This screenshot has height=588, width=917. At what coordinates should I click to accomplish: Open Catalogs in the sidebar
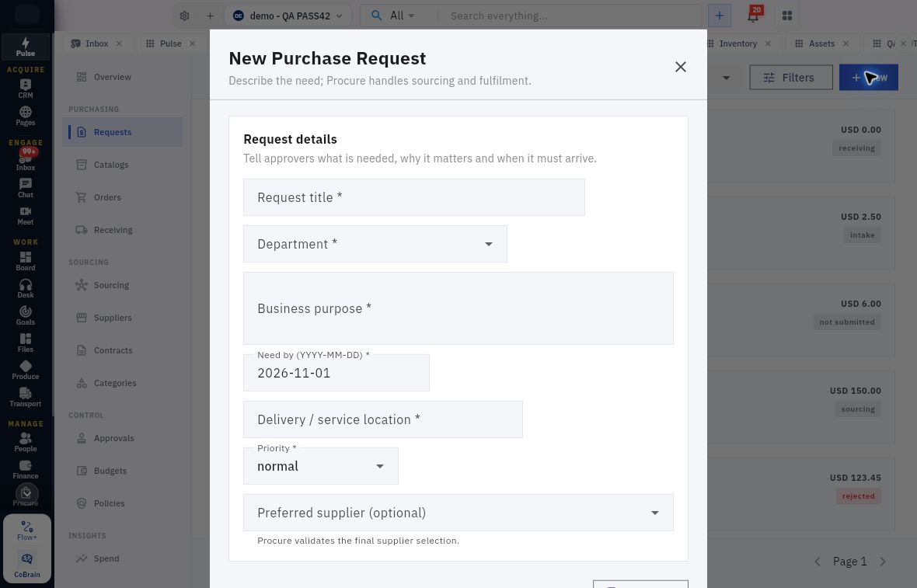[123, 165]
